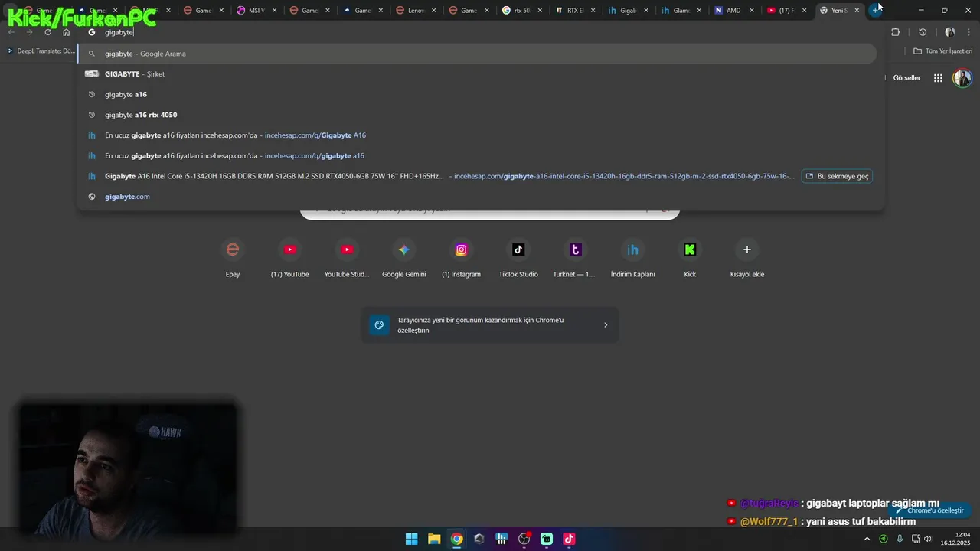Switch to the RTX El tab
Image resolution: width=980 pixels, height=551 pixels.
tap(574, 11)
